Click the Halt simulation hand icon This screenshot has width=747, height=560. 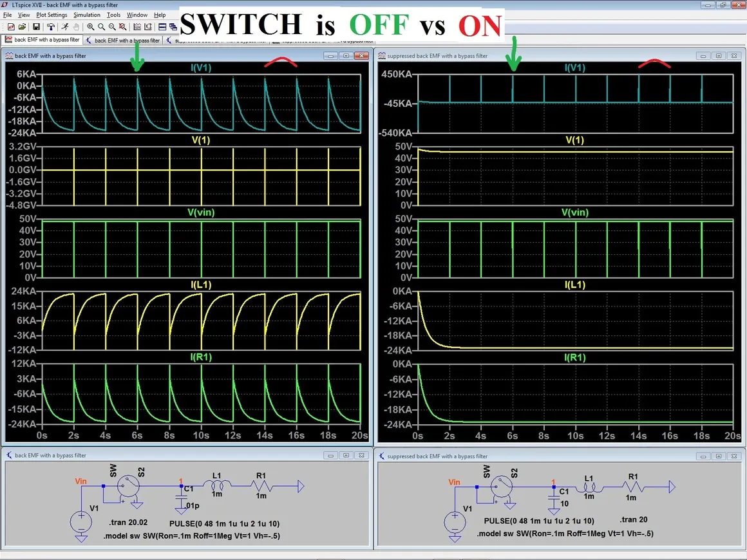(76, 27)
